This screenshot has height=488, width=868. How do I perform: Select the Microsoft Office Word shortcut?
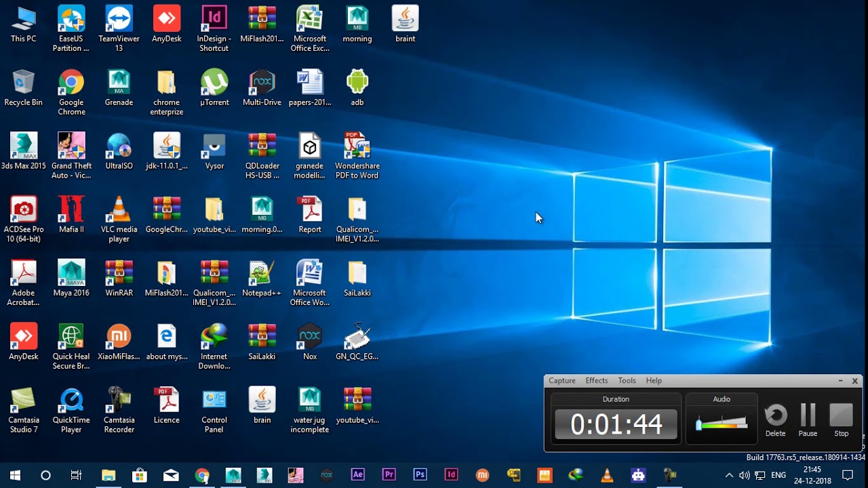tap(310, 283)
